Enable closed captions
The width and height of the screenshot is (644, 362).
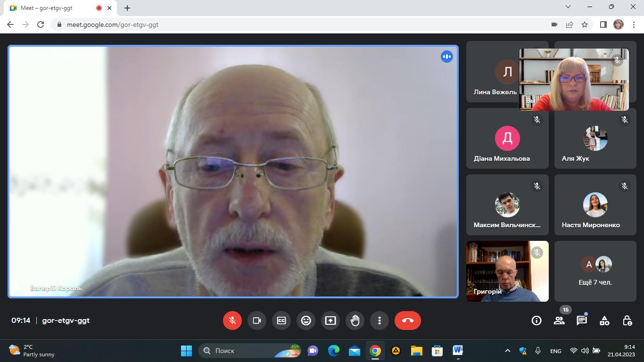click(281, 321)
